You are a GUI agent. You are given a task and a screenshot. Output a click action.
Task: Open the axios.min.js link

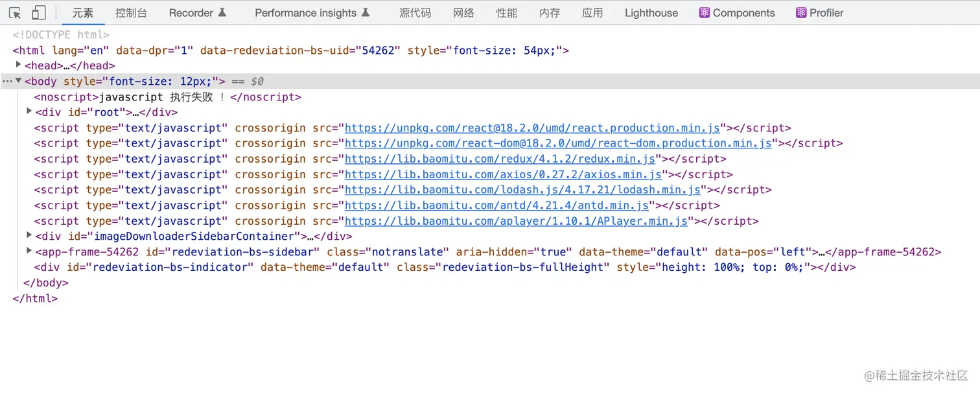click(503, 175)
